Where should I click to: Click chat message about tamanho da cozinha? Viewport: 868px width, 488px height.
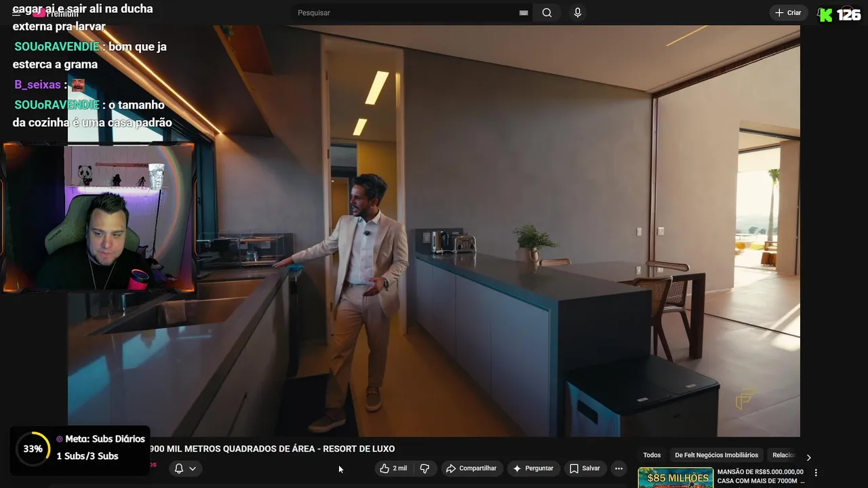tap(92, 114)
